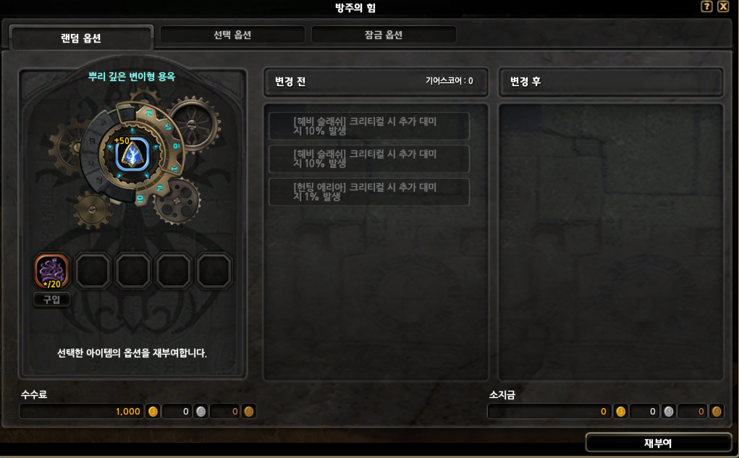Open the 선택 옵션 tab
Viewport: 739px width, 458px height.
pyautogui.click(x=232, y=35)
